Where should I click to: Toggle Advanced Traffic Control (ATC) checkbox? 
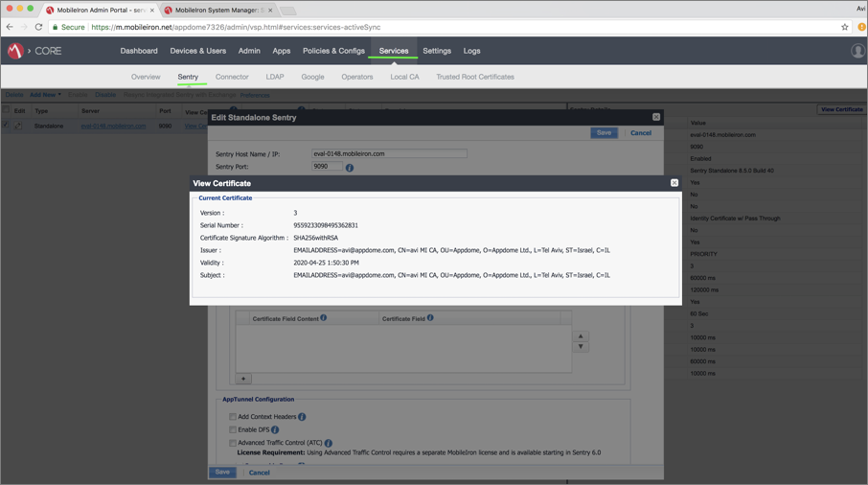click(x=233, y=443)
